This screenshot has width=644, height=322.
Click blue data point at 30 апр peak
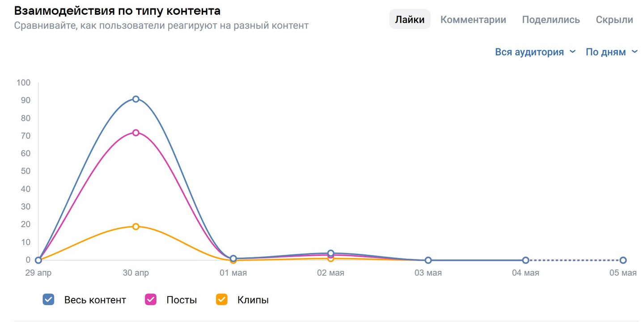[x=136, y=99]
